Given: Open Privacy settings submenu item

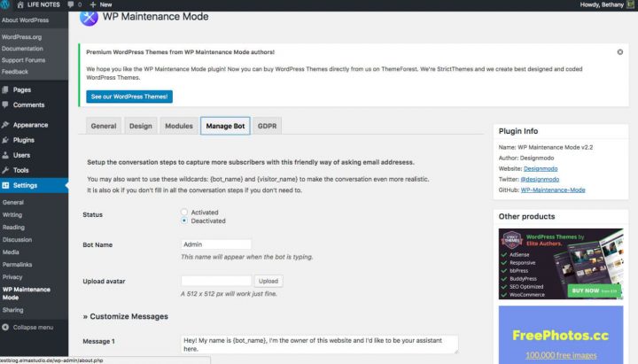Looking at the screenshot, I should 12,276.
